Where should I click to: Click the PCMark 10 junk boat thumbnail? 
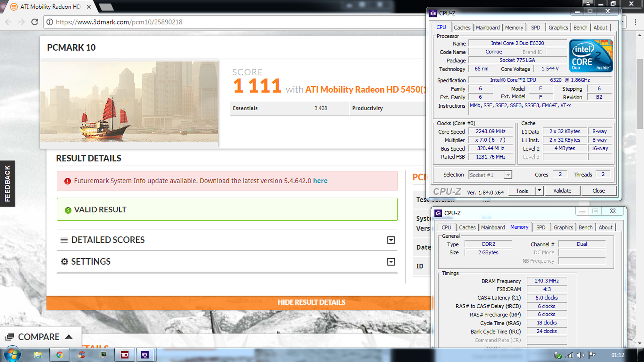pyautogui.click(x=129, y=101)
